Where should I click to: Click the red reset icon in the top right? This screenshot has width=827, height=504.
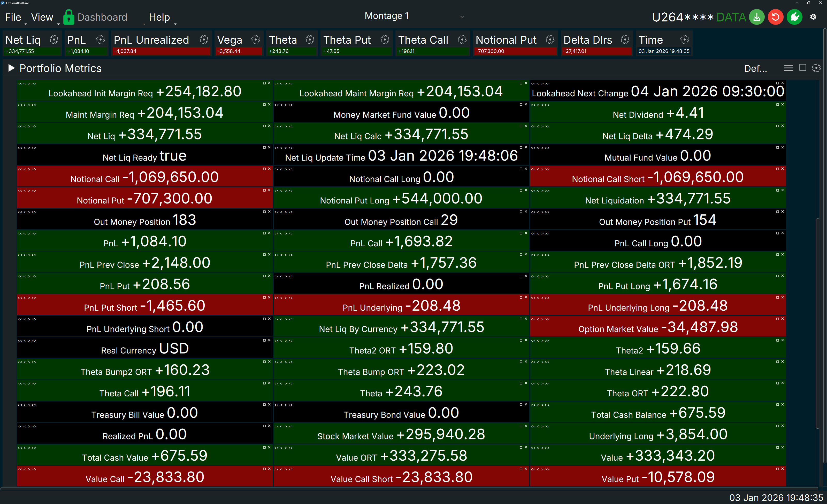pyautogui.click(x=776, y=17)
